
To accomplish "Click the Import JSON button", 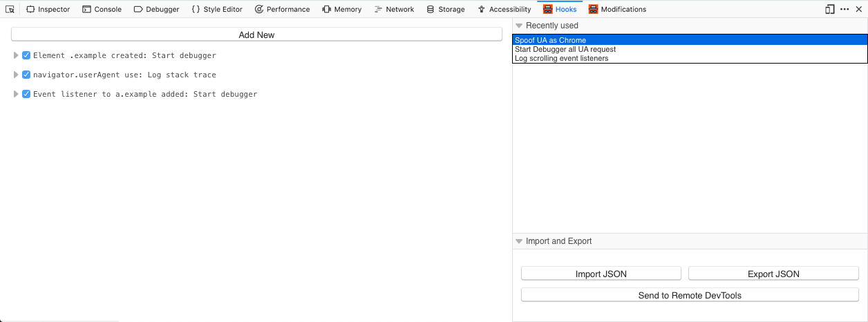I will (x=601, y=274).
